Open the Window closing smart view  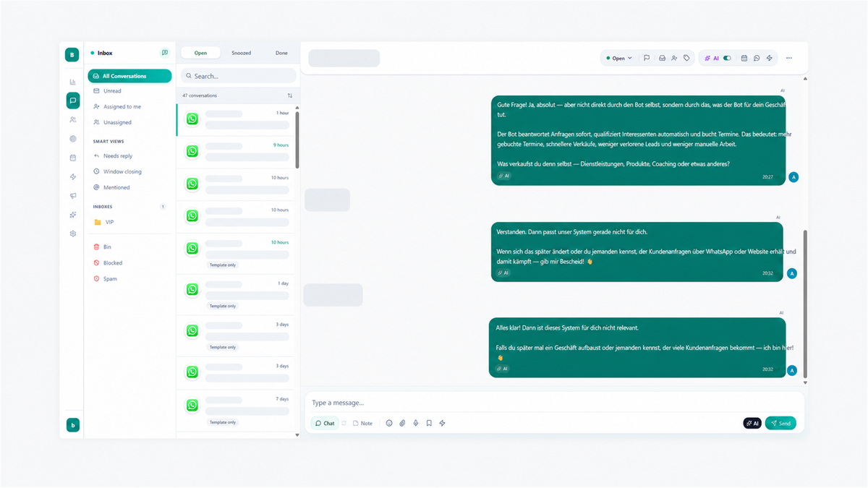129,172
